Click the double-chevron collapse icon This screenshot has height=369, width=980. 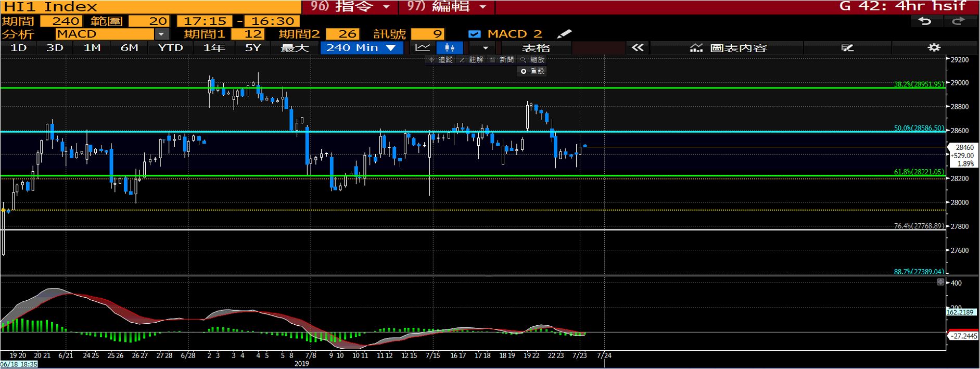click(638, 48)
